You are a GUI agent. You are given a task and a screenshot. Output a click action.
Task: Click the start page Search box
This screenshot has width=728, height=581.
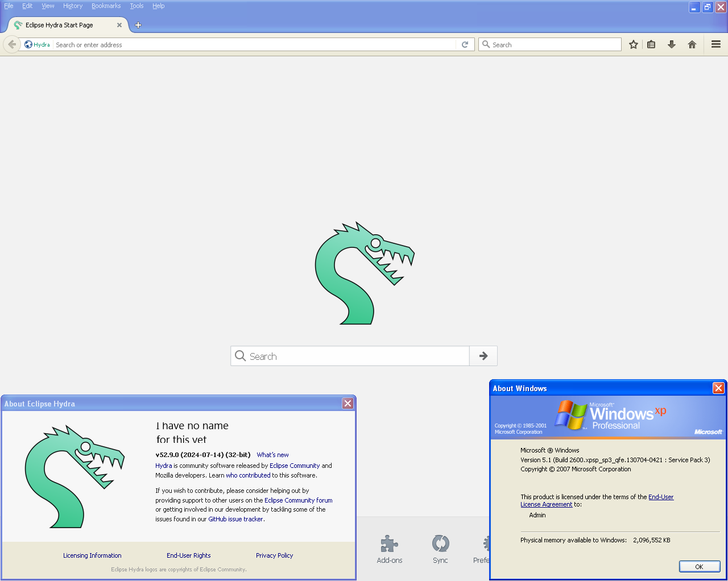(350, 356)
